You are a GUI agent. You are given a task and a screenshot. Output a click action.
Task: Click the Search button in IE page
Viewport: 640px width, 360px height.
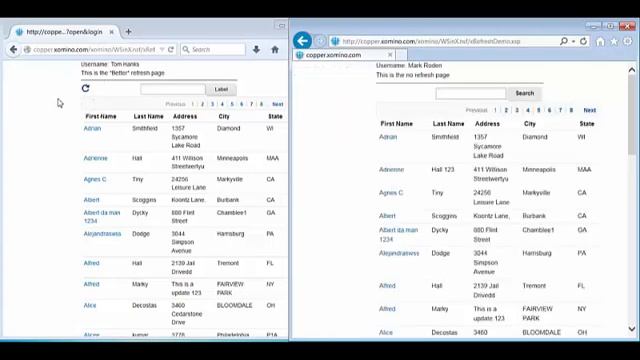524,93
